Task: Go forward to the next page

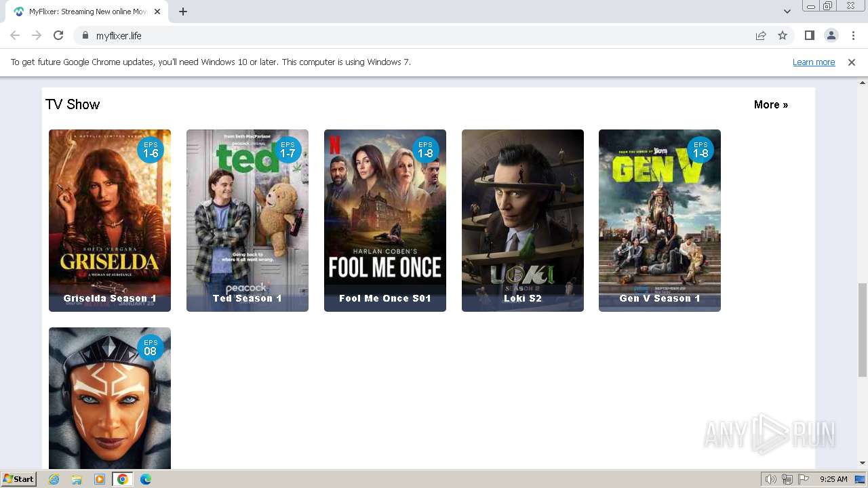Action: (x=37, y=35)
